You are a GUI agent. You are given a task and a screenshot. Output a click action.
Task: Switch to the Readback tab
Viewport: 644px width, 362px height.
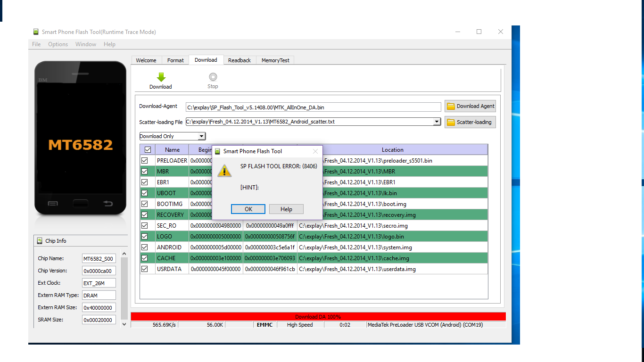[x=239, y=60]
